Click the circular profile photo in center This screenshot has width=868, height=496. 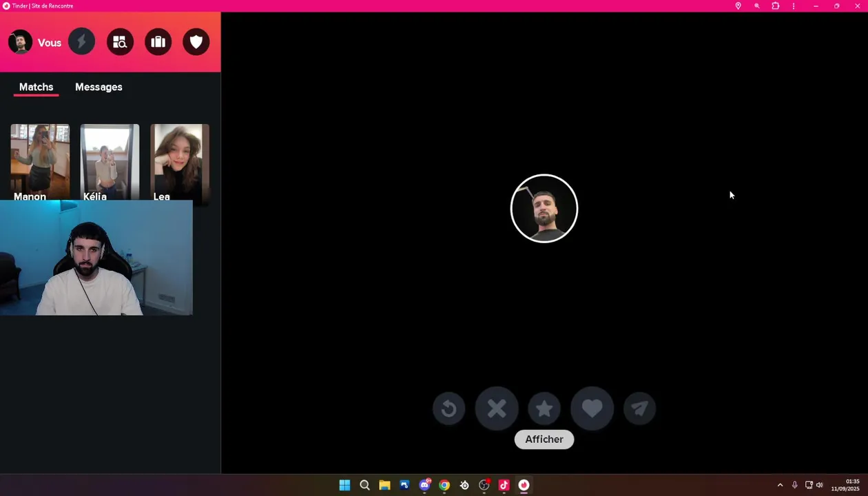pyautogui.click(x=544, y=209)
